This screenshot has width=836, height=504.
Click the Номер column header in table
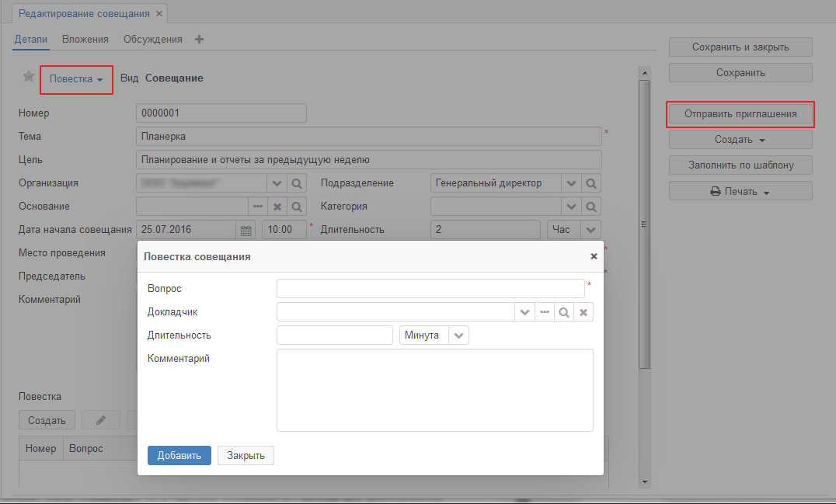pos(41,449)
